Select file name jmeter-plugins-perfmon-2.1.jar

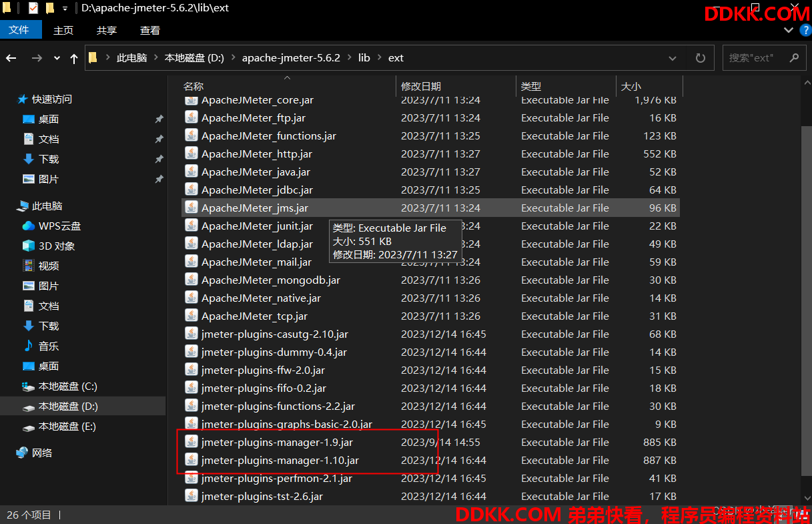tap(277, 478)
